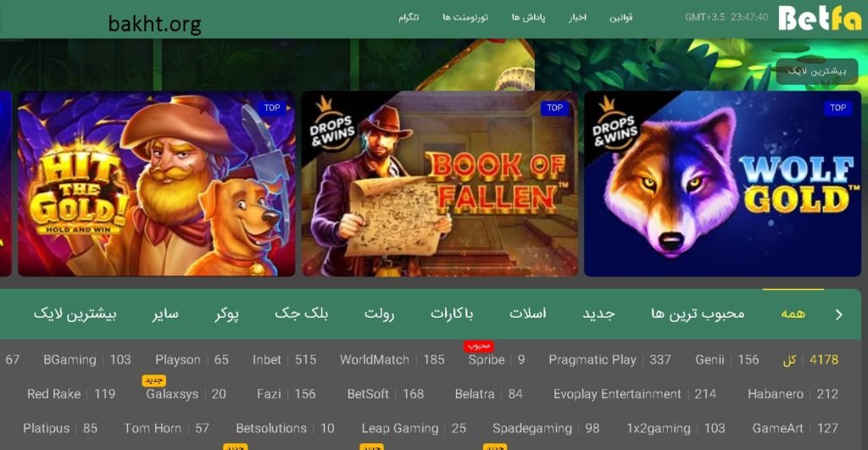The width and height of the screenshot is (868, 450).
Task: Open the Book of Fallen game
Action: click(440, 184)
